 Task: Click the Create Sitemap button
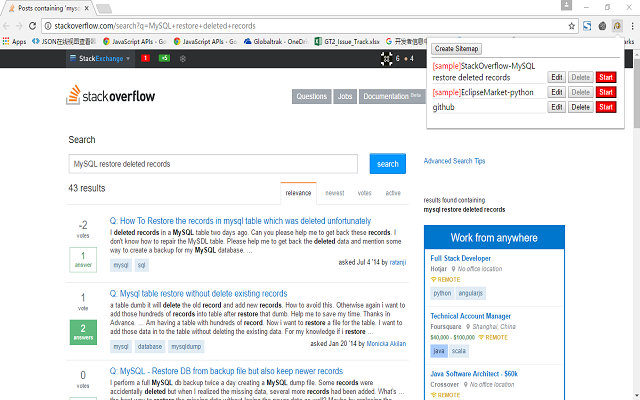456,49
